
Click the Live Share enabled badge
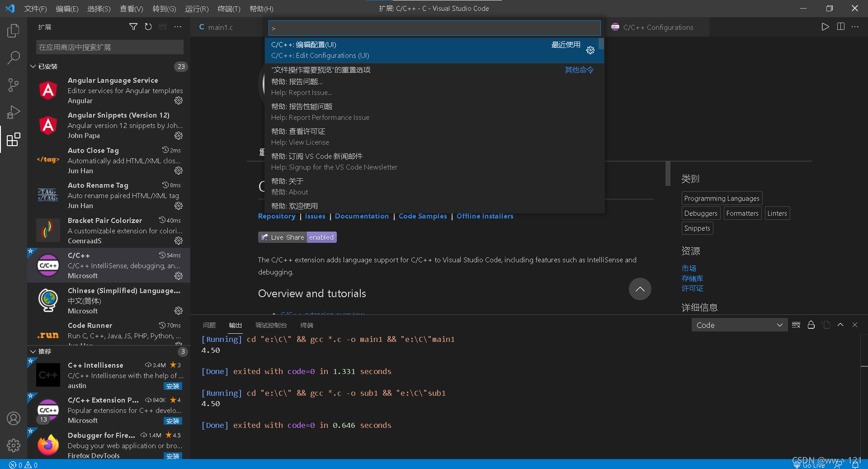pos(297,237)
